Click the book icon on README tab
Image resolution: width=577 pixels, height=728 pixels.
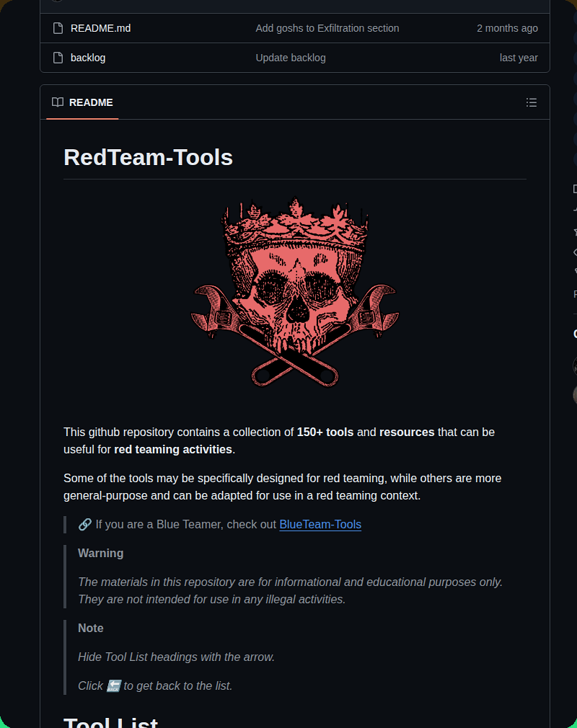[x=58, y=102]
